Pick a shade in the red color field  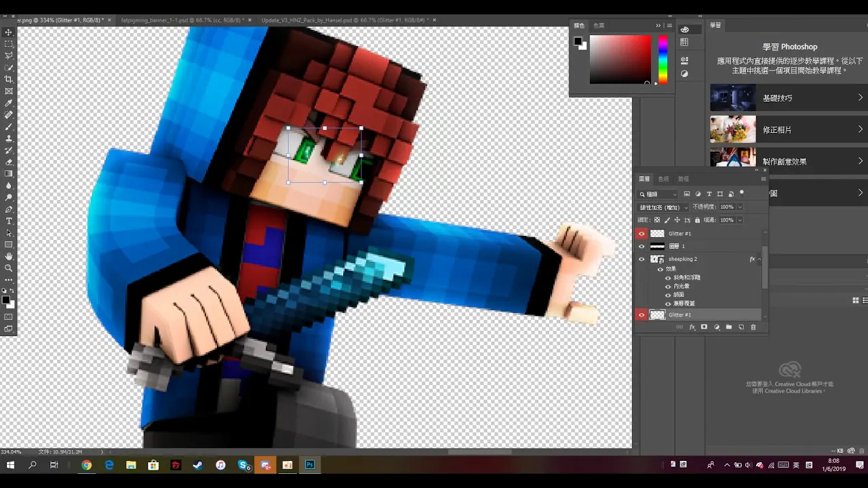click(620, 60)
